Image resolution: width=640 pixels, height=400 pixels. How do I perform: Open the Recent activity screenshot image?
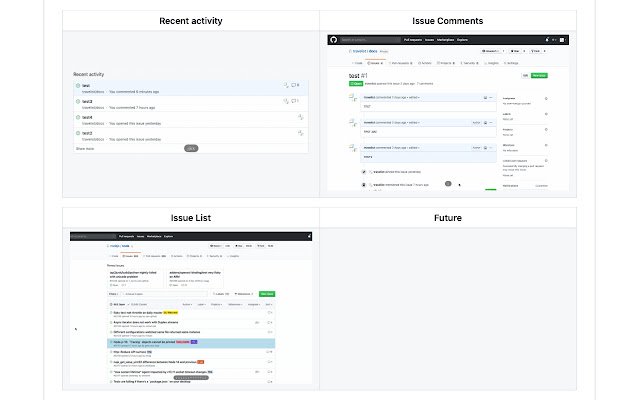[191, 114]
